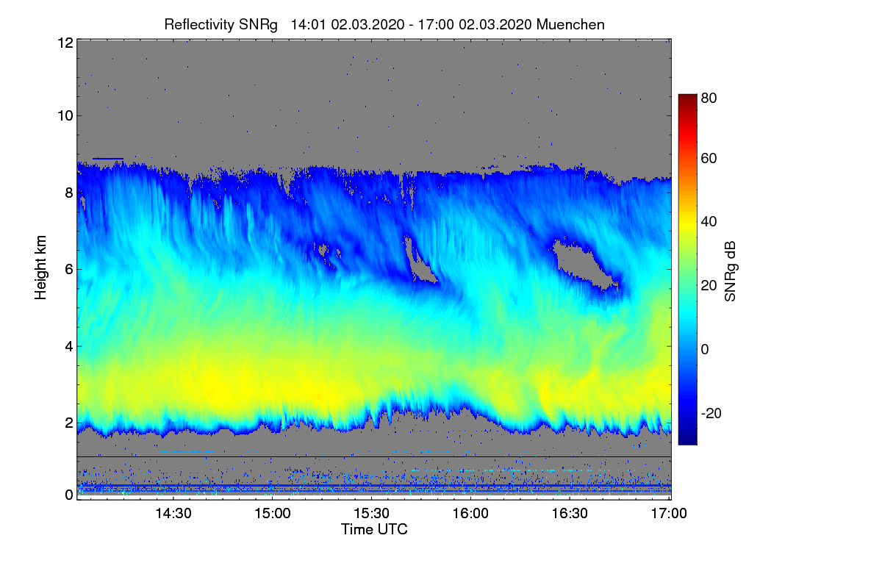Click the 16:30 time tick label
882x588 pixels.
(570, 512)
